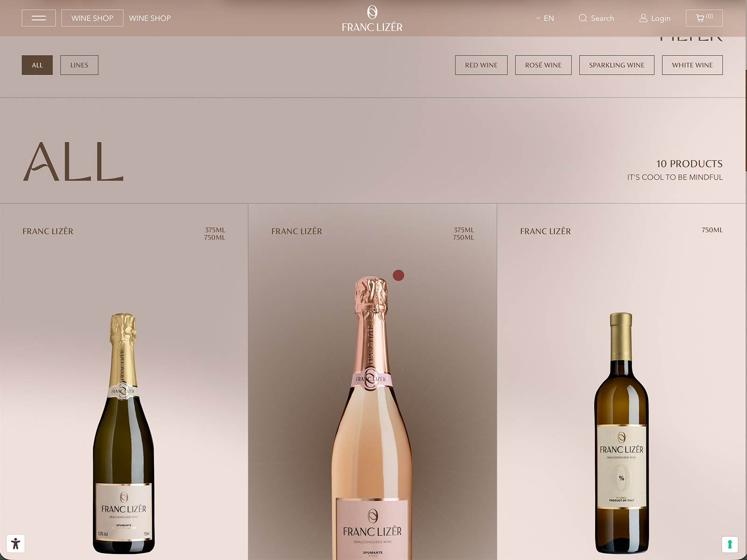This screenshot has height=560, width=747.
Task: Filter by ROSÉ WINE
Action: (x=543, y=65)
